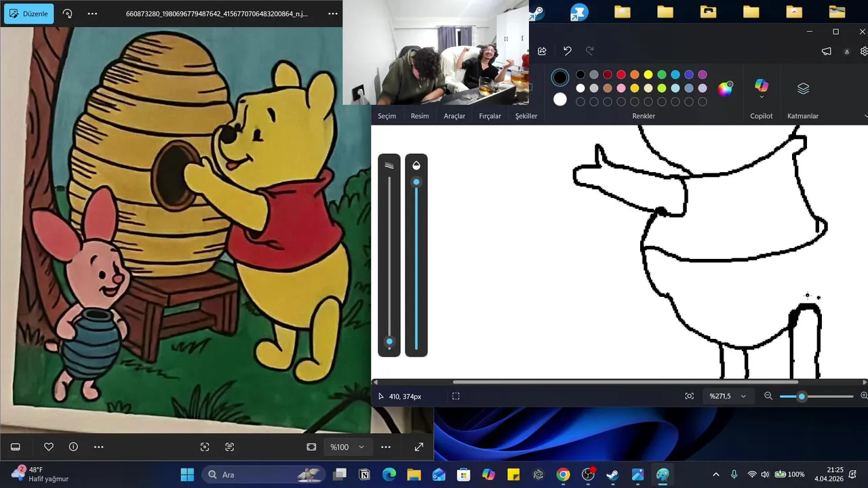Open the Windows Start menu
Viewport: 868px width, 488px height.
coord(187,474)
